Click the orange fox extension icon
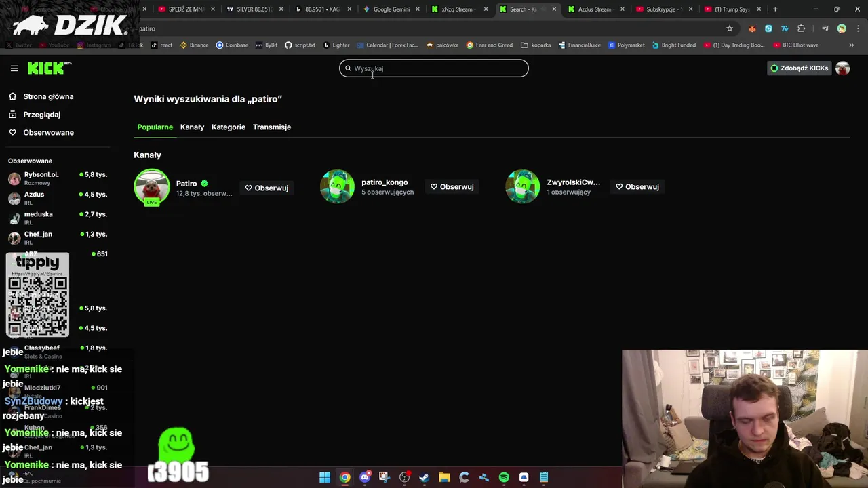The image size is (868, 488). coord(752,28)
